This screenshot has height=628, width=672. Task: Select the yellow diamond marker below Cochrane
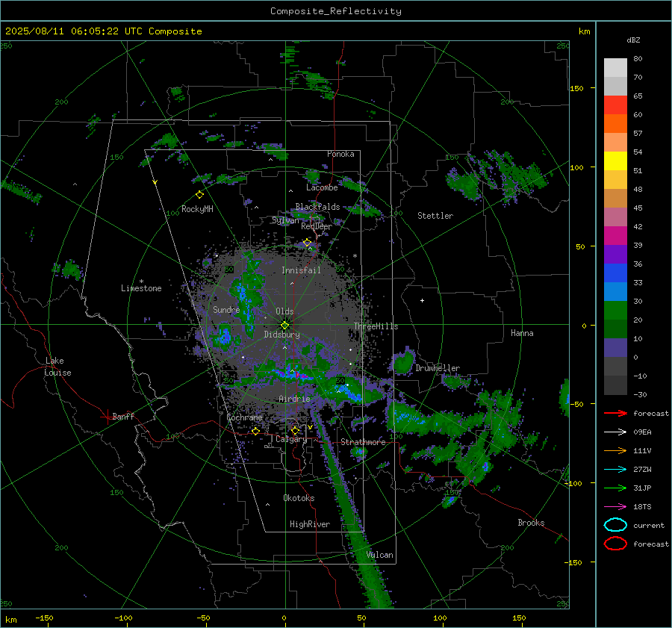[x=256, y=431]
